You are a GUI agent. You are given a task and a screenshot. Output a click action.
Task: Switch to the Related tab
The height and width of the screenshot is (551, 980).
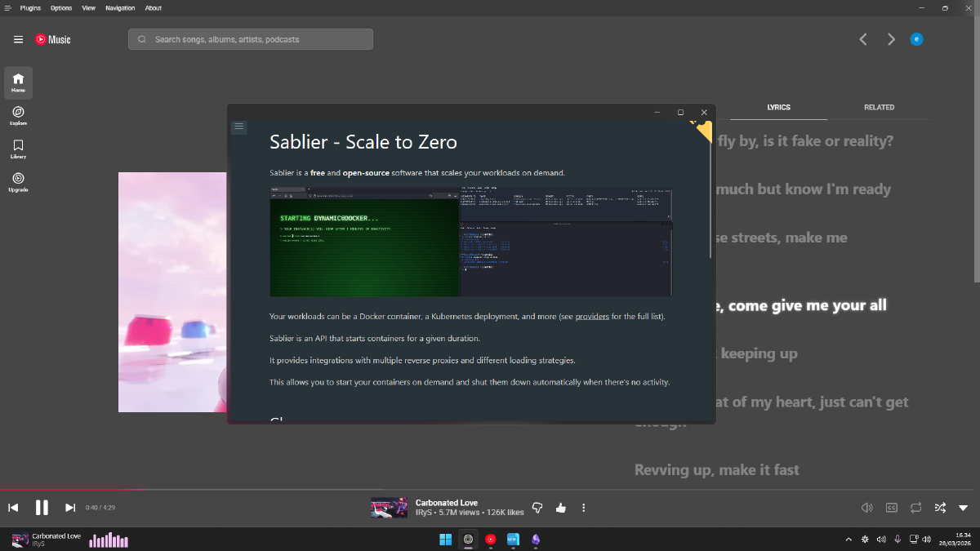click(x=879, y=107)
